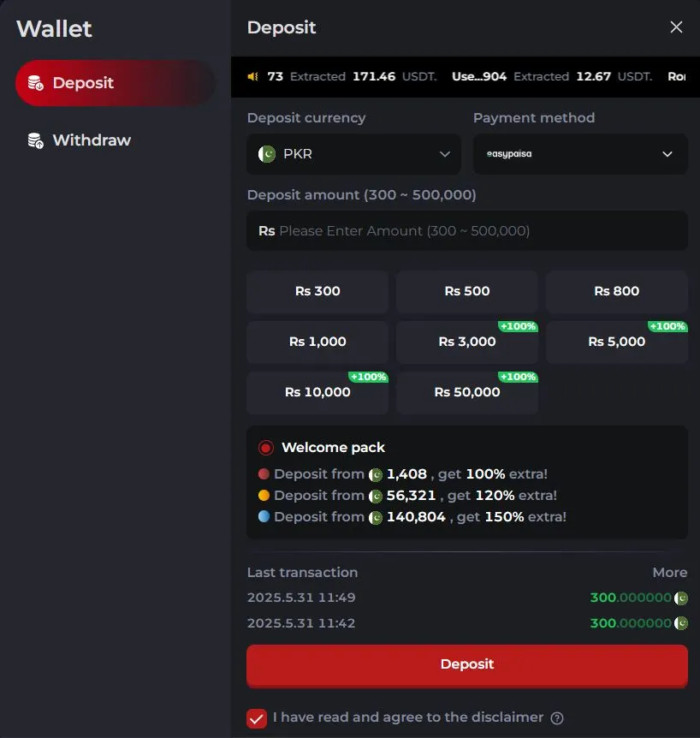Image resolution: width=700 pixels, height=738 pixels.
Task: Click the 'Deposit from 56,321' offer line
Action: [x=408, y=496]
